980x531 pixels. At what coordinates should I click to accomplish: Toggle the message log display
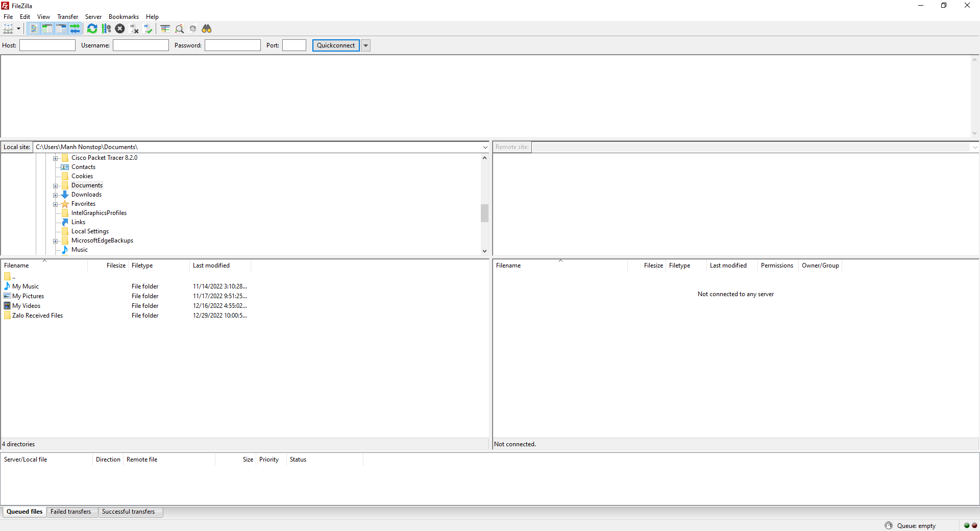coord(33,29)
